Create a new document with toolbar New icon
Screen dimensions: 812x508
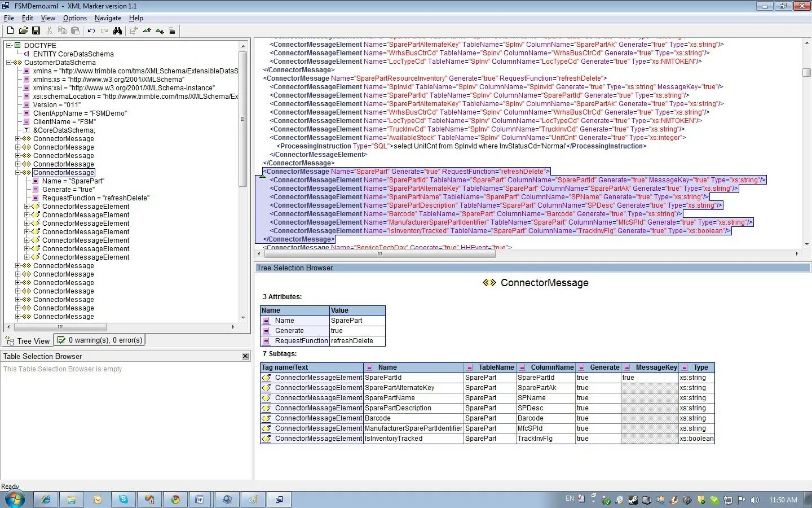(x=10, y=30)
